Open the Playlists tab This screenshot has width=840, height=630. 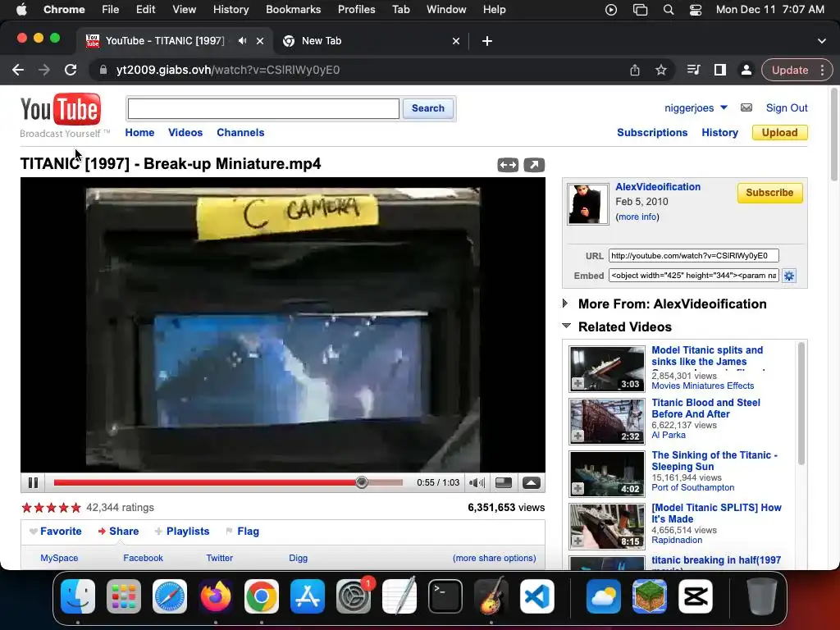[x=182, y=532]
